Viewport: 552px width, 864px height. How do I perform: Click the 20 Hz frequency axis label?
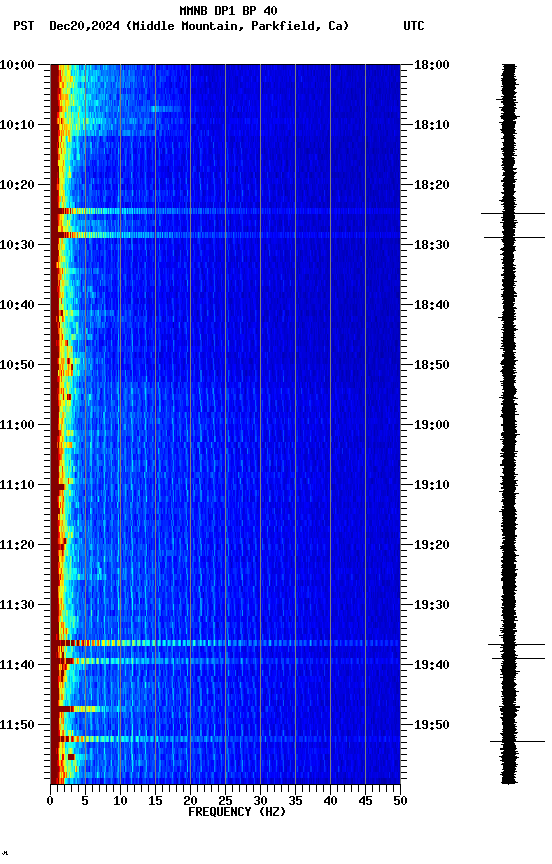pos(190,802)
